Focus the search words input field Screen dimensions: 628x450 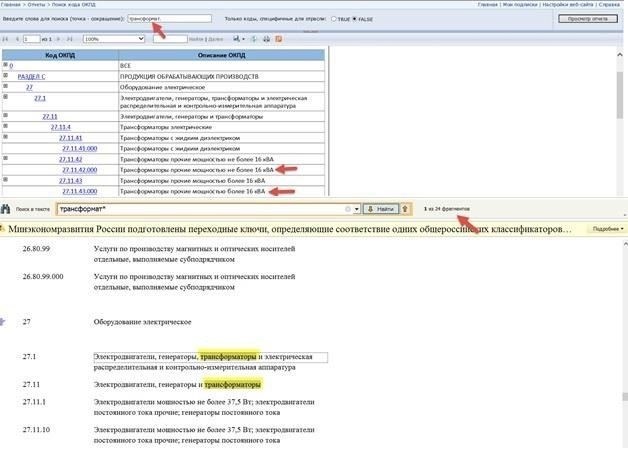tap(169, 18)
